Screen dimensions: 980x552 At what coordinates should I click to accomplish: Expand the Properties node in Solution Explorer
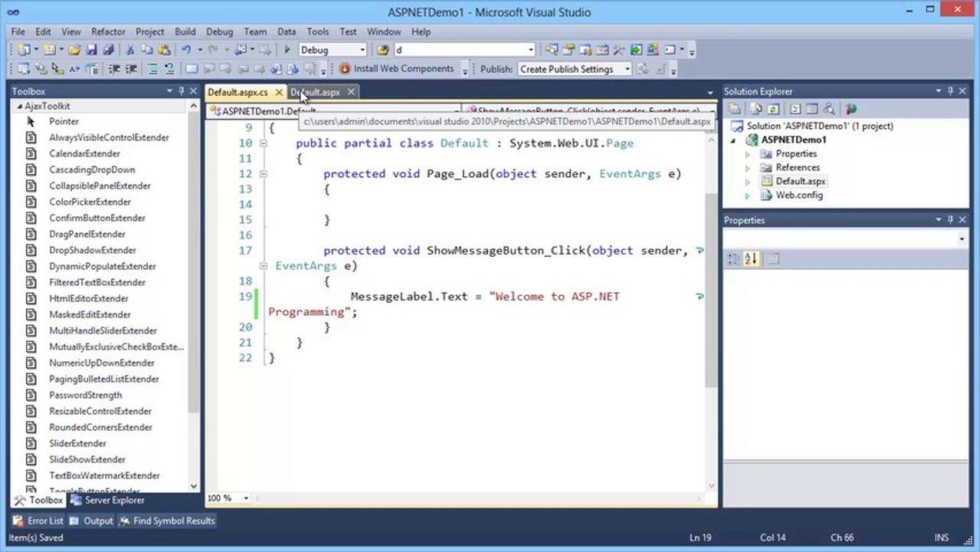749,154
